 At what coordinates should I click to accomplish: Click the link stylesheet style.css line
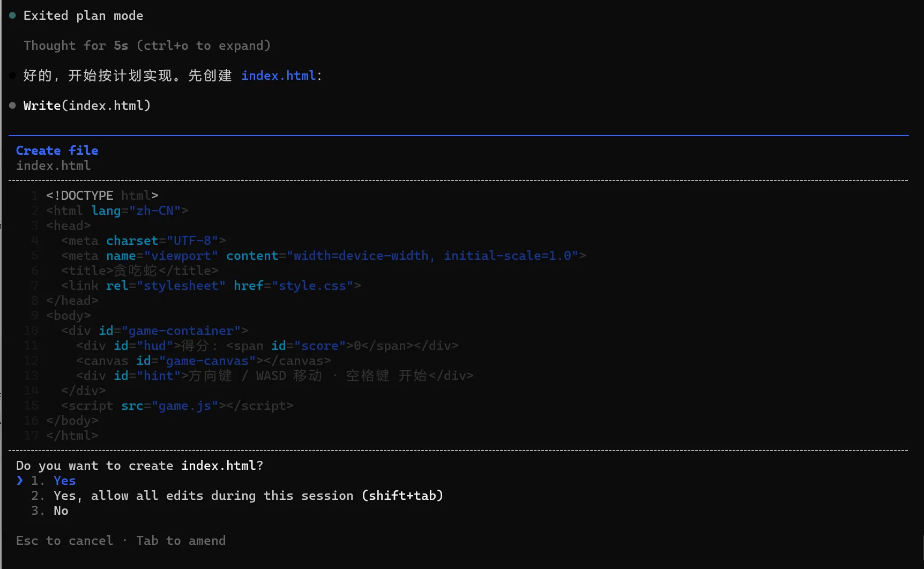211,286
